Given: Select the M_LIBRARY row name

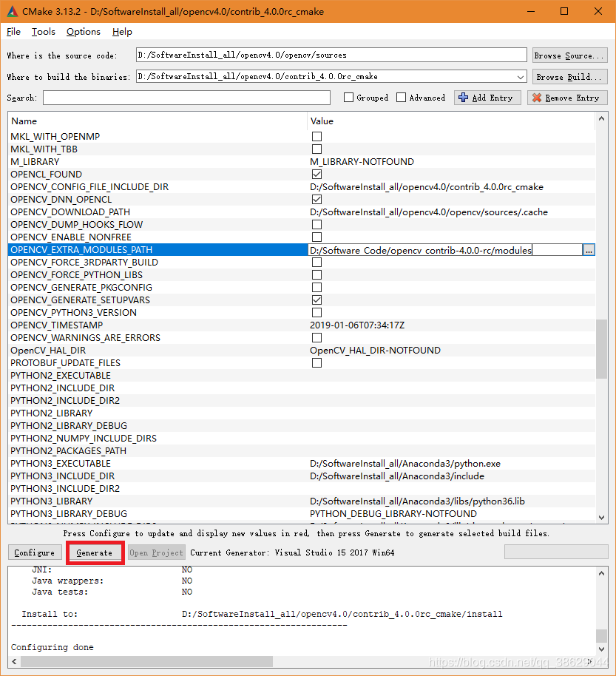Looking at the screenshot, I should 35,162.
